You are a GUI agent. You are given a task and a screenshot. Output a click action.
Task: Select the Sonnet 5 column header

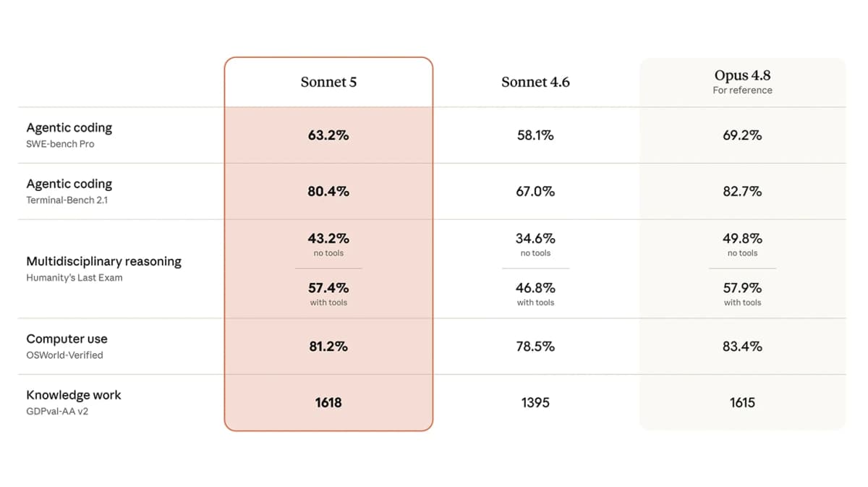328,82
